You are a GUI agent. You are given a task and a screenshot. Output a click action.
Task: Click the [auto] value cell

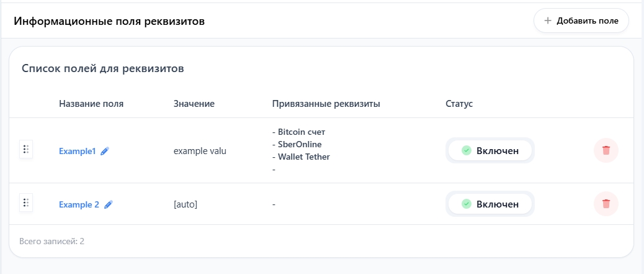pos(186,204)
